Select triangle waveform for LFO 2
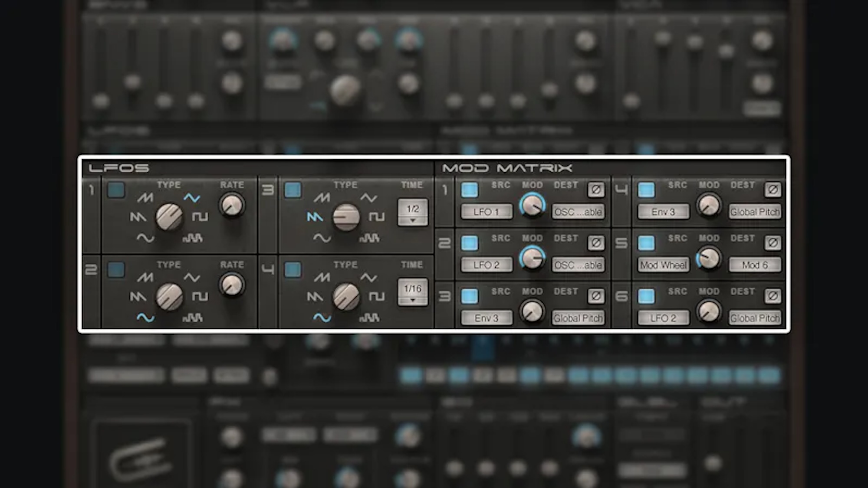Viewport: 868px width, 488px height. pyautogui.click(x=192, y=278)
